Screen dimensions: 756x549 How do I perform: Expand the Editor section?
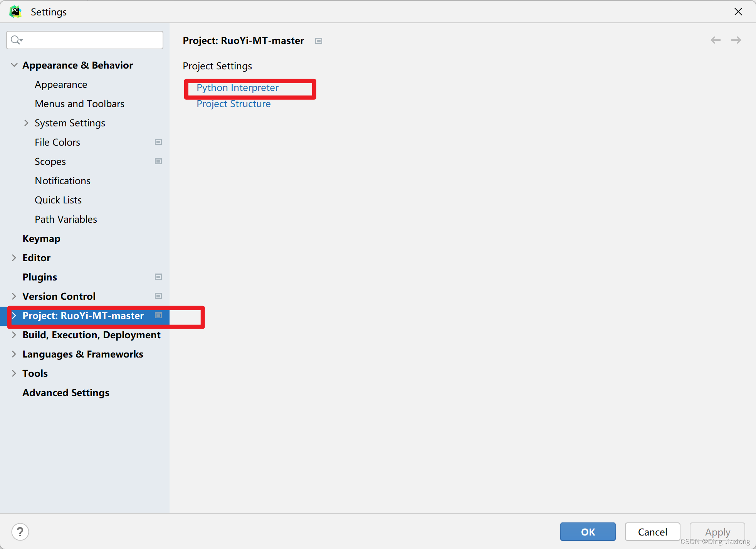[14, 257]
